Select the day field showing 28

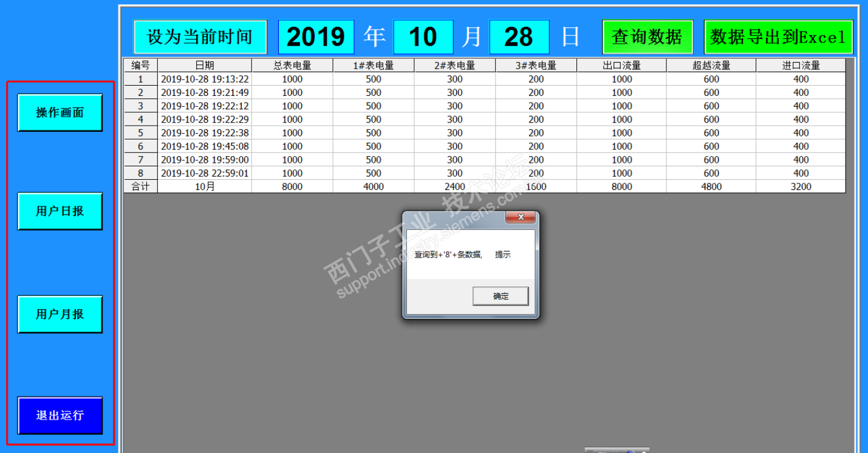pos(519,37)
